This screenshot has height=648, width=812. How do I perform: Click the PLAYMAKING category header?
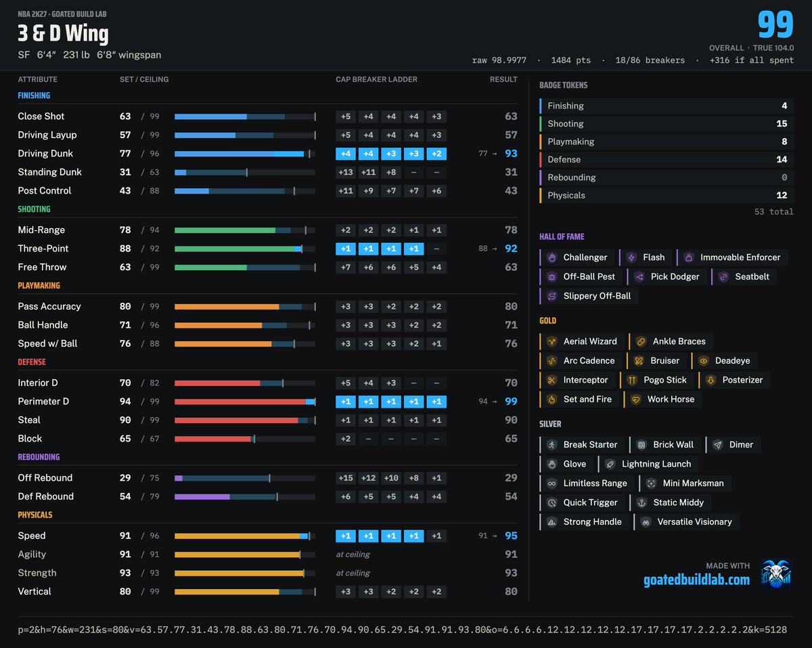coord(39,286)
